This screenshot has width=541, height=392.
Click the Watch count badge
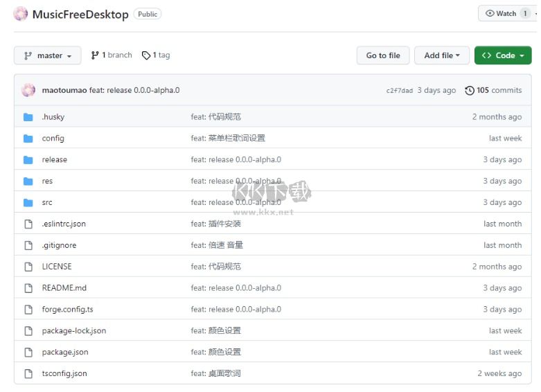(525, 13)
